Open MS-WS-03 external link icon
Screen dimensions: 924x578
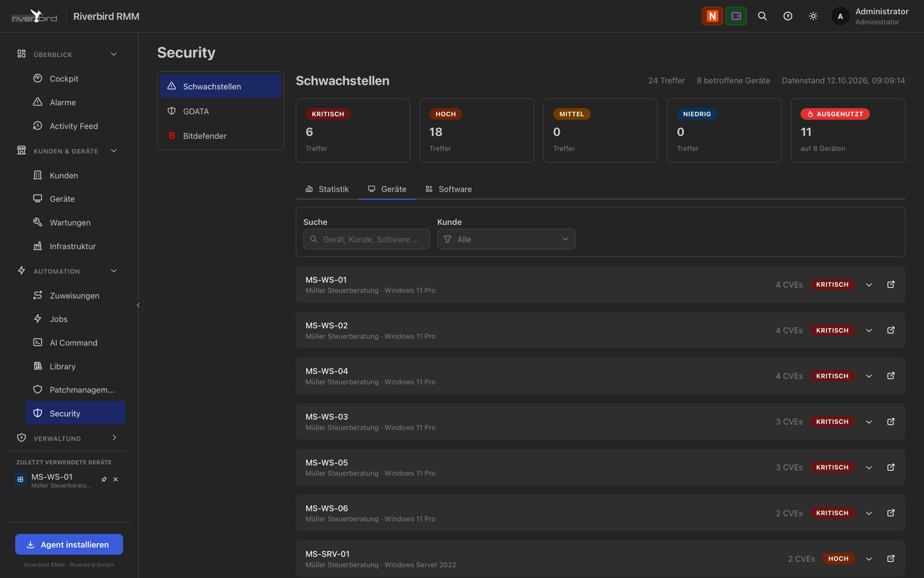coord(891,422)
